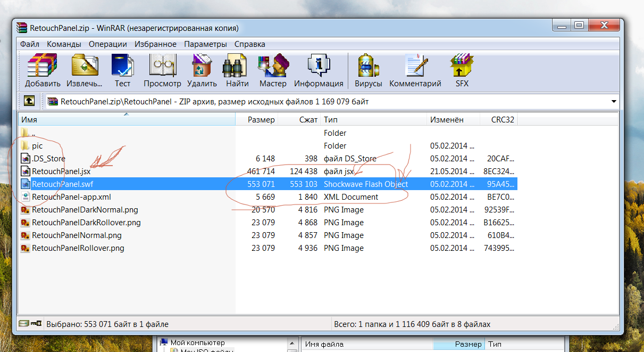Minimize the WinRAR window
This screenshot has height=352, width=644.
coord(562,25)
